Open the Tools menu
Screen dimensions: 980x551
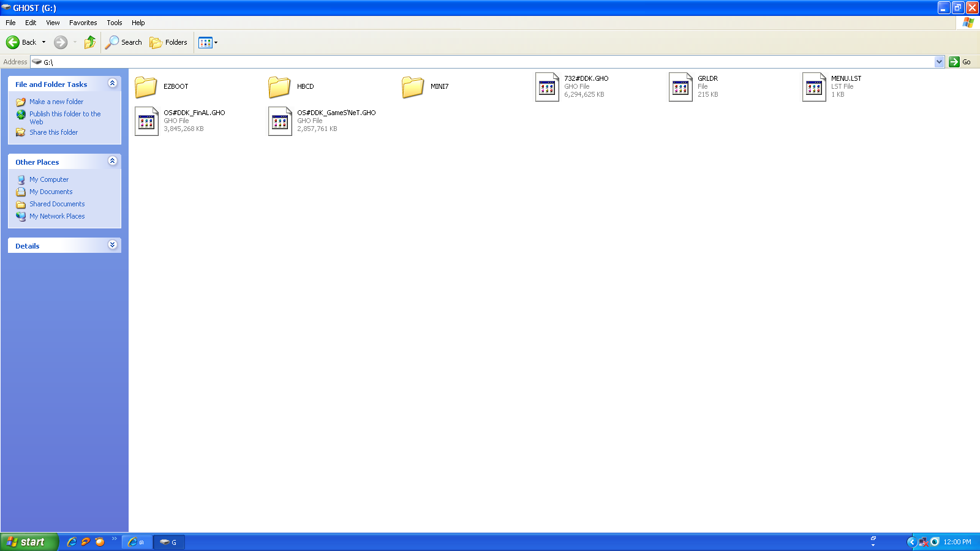tap(114, 23)
